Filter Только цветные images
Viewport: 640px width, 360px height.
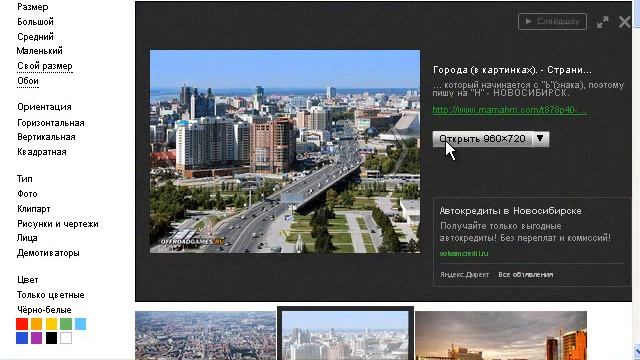click(x=51, y=295)
